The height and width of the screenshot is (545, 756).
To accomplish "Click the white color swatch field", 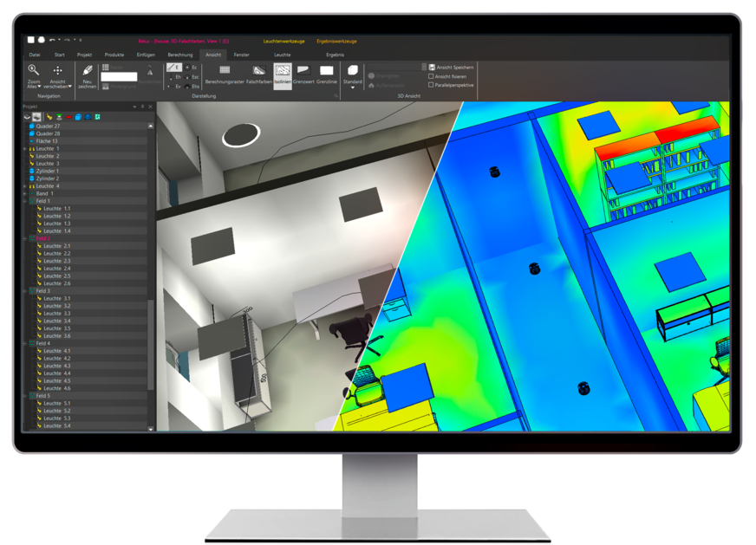I will [119, 76].
